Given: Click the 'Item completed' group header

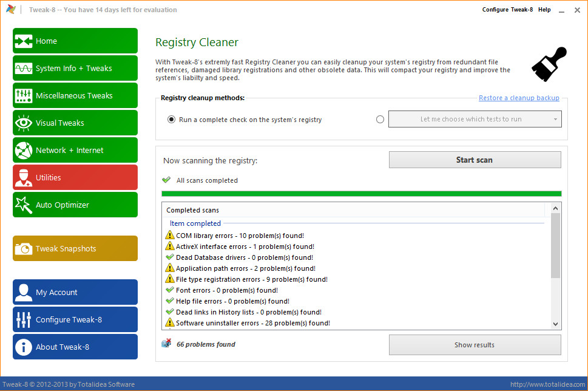Looking at the screenshot, I should (x=195, y=223).
